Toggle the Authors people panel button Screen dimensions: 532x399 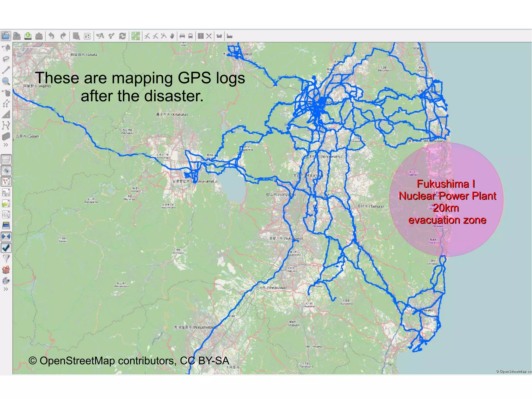[x=6, y=214]
